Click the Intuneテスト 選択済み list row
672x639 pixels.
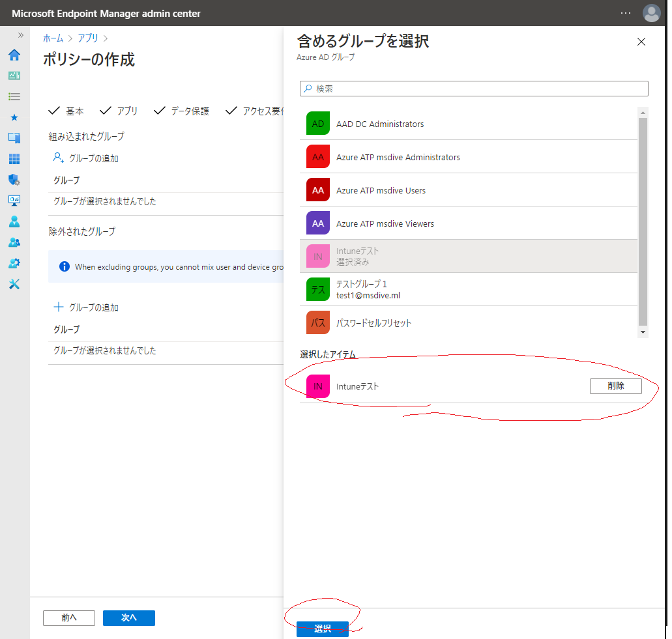point(469,256)
